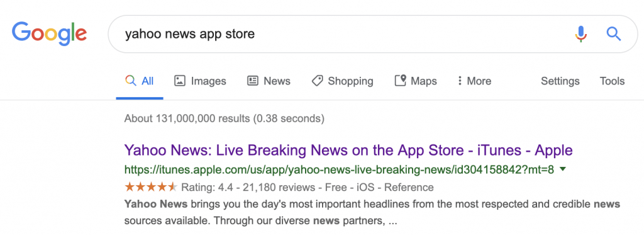Click the itunes.apple.com green URL

click(339, 169)
